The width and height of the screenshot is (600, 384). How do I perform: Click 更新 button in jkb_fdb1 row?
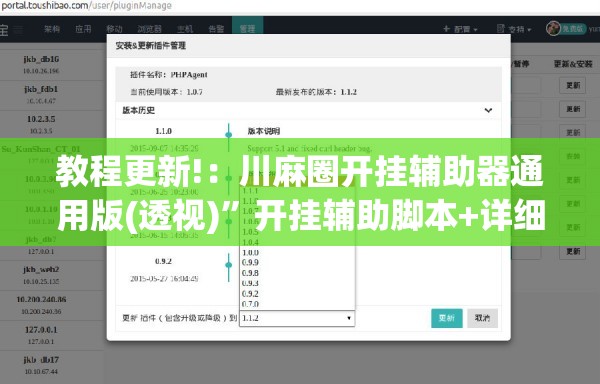coord(573,109)
